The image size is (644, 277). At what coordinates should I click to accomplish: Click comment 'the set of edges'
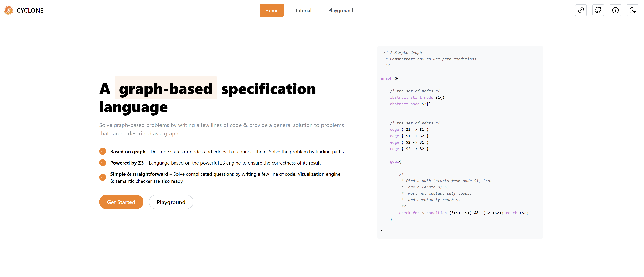click(415, 123)
